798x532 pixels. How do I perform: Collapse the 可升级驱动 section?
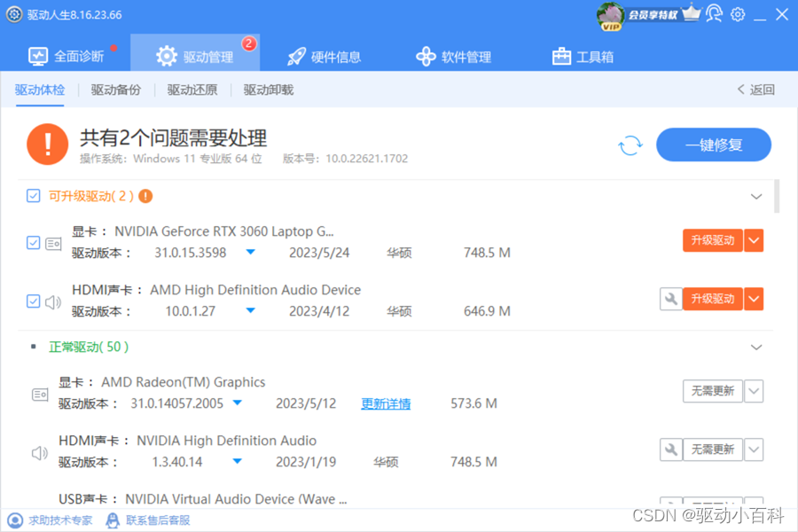click(756, 197)
